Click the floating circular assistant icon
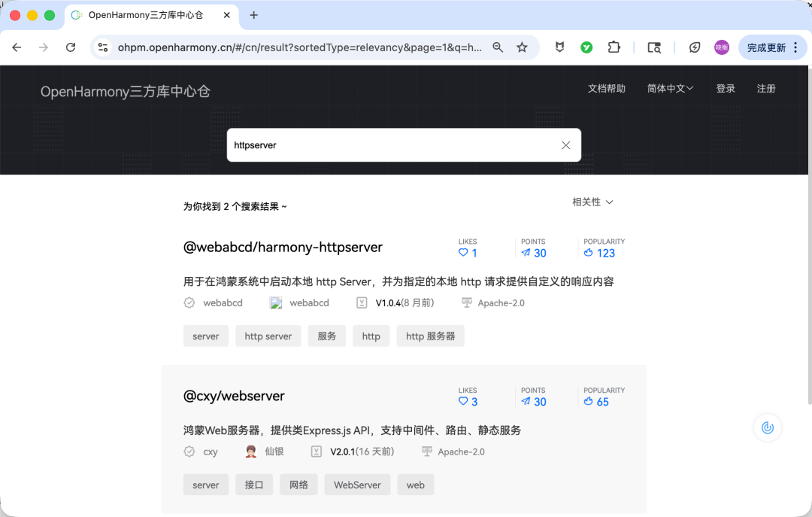 tap(768, 427)
